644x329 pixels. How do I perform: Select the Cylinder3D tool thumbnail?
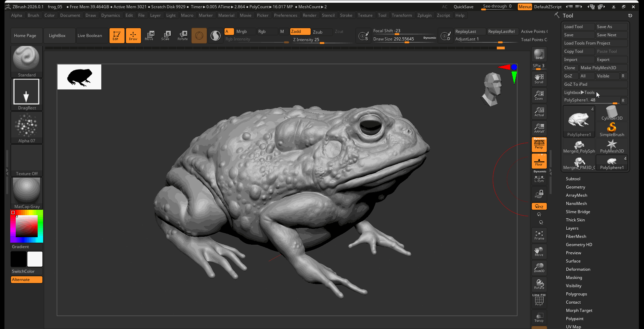click(x=612, y=113)
